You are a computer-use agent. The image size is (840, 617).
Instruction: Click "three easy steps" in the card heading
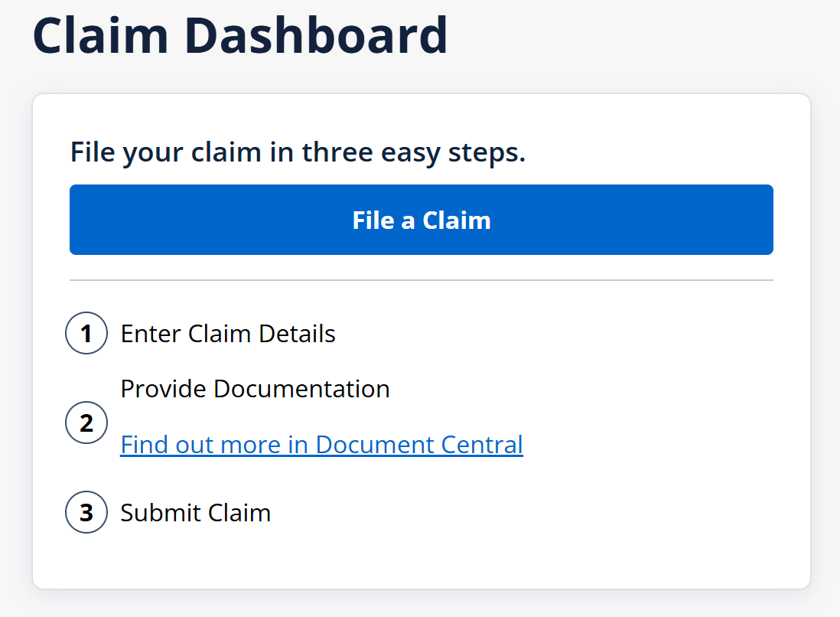tap(413, 152)
